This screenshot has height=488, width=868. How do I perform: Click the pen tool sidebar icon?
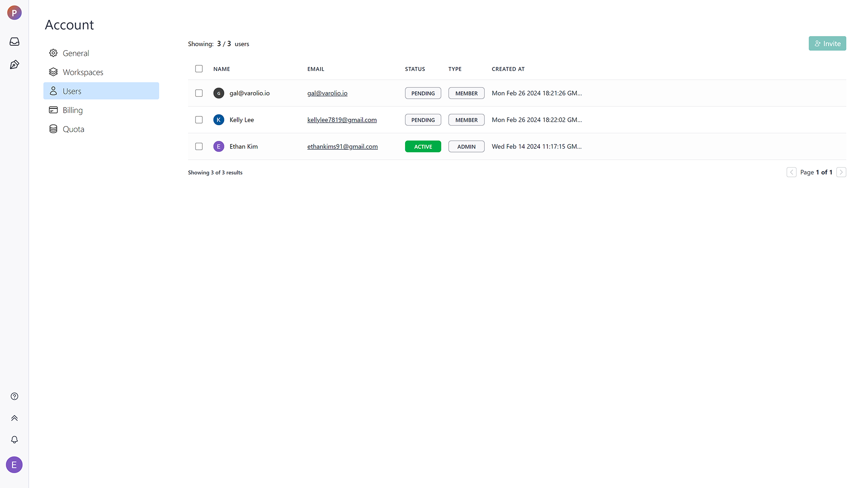coord(14,65)
